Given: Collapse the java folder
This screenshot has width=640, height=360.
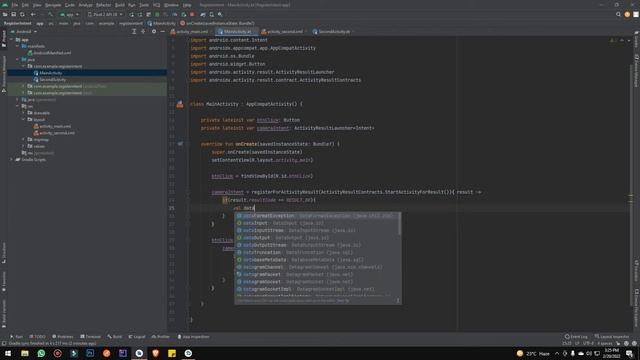Looking at the screenshot, I should click(18, 60).
